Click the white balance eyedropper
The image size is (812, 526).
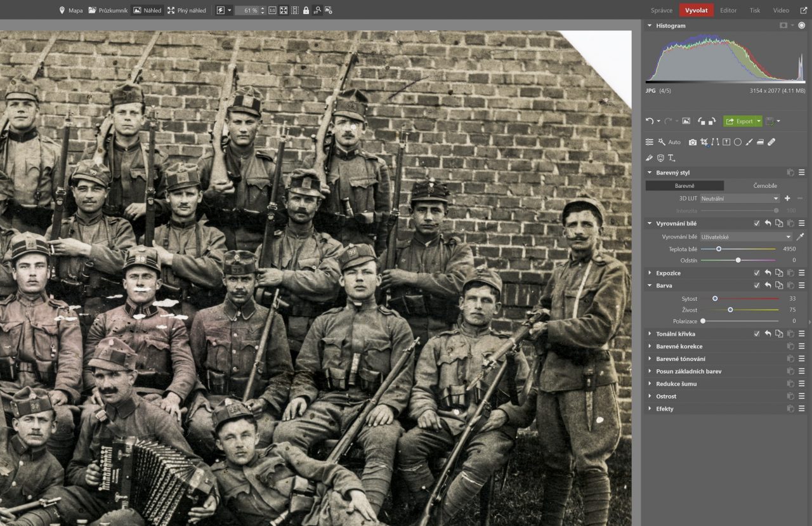point(800,237)
